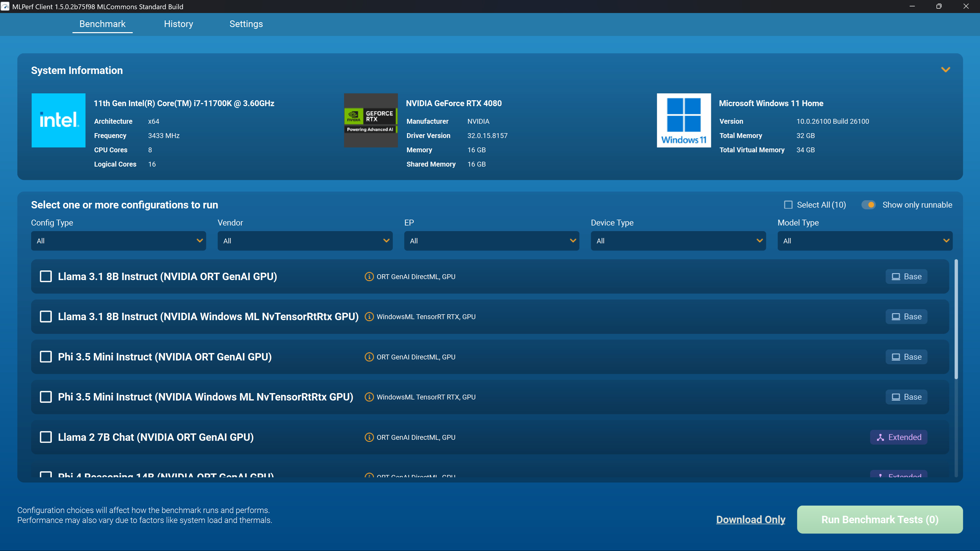Tick the Select All (10) checkbox

(x=788, y=205)
